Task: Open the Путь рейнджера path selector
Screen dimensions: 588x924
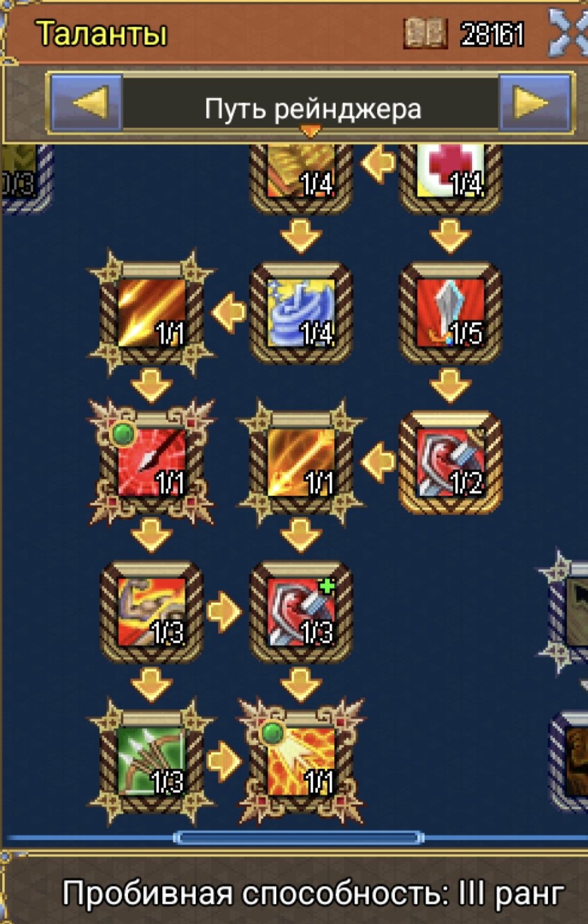Action: click(311, 107)
